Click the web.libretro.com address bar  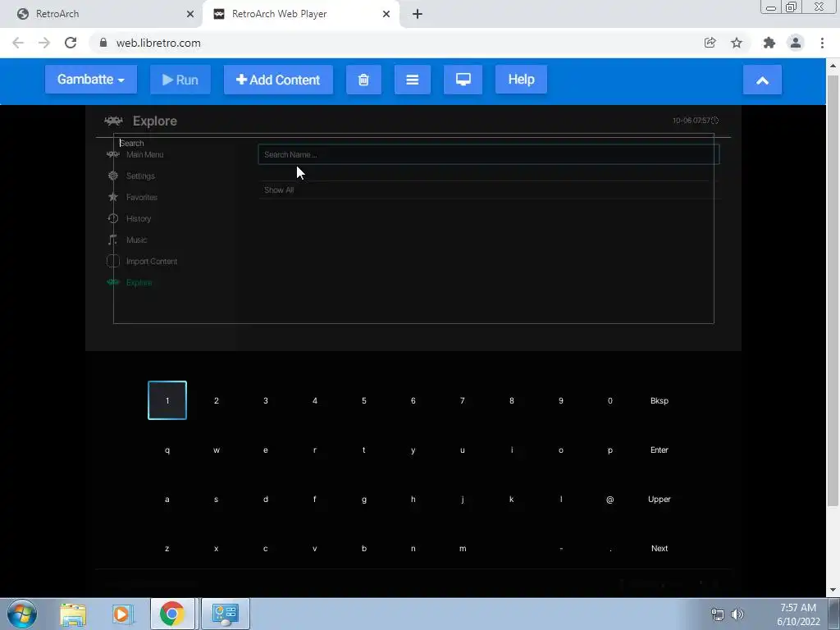(396, 43)
